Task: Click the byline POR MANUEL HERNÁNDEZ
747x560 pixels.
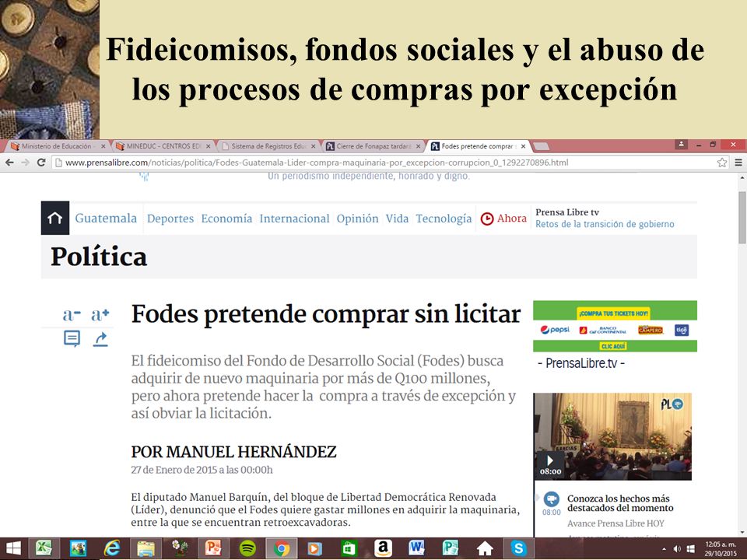Action: 234,451
